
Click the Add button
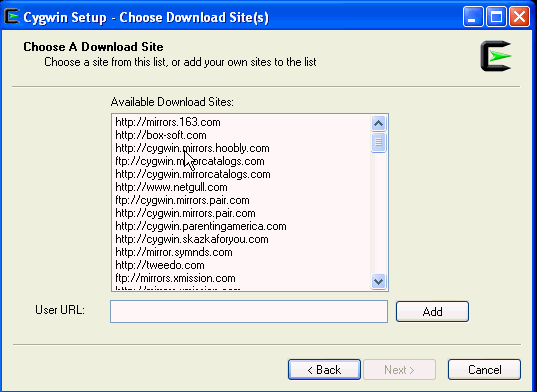tap(432, 312)
